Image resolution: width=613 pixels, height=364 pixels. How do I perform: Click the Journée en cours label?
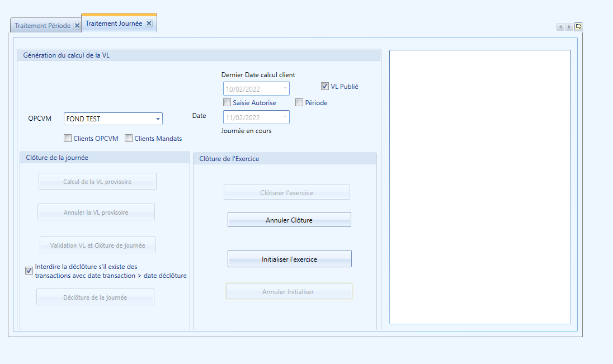click(x=246, y=131)
